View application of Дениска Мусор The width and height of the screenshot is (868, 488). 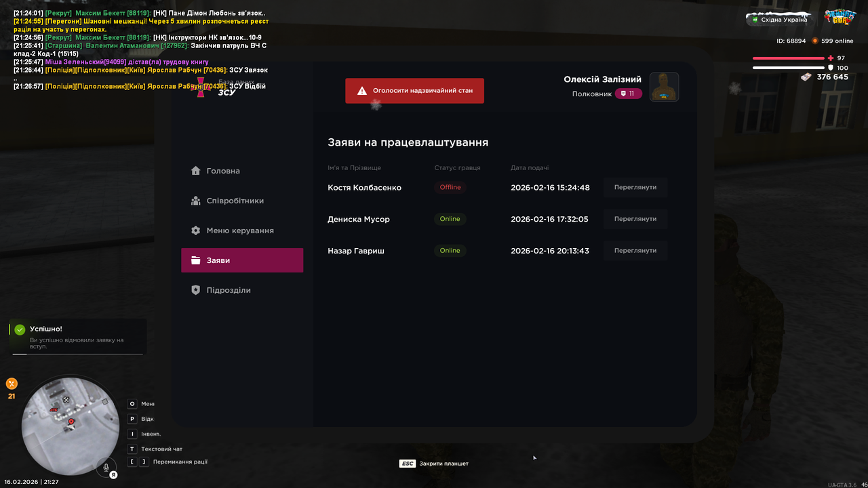click(x=635, y=219)
